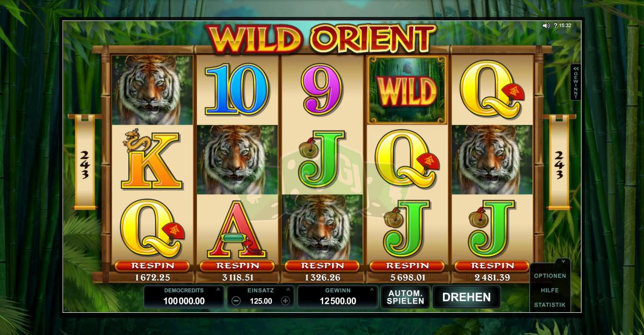Spin the reels with Drehen button

pyautogui.click(x=466, y=297)
